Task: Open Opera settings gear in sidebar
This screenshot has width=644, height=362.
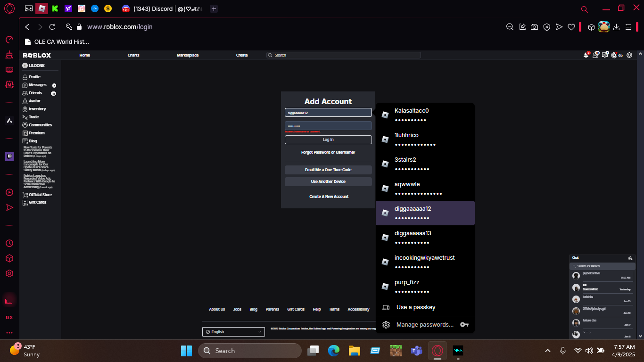Action: pyautogui.click(x=9, y=273)
